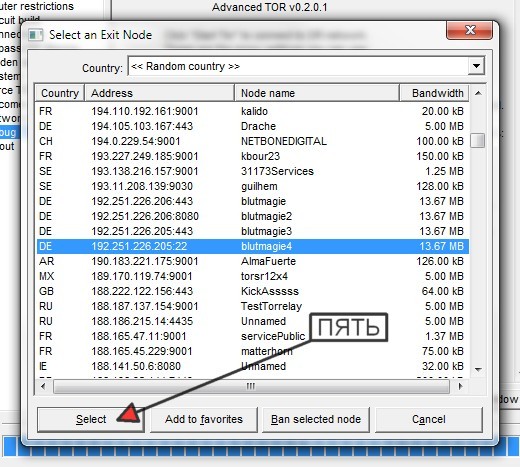Image resolution: width=520 pixels, height=467 pixels.
Task: Click the vertical scrollbar thumb
Action: pos(478,140)
